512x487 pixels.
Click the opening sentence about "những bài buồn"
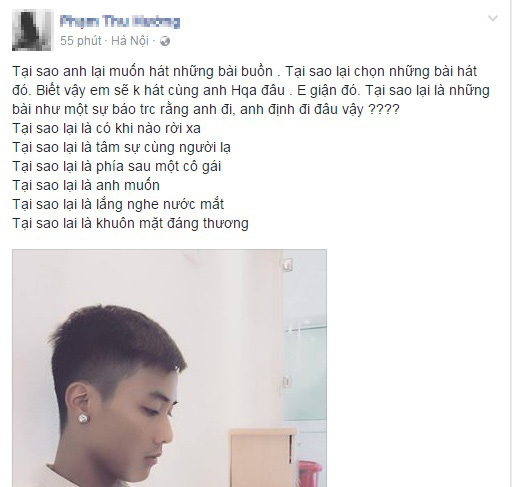(x=143, y=71)
